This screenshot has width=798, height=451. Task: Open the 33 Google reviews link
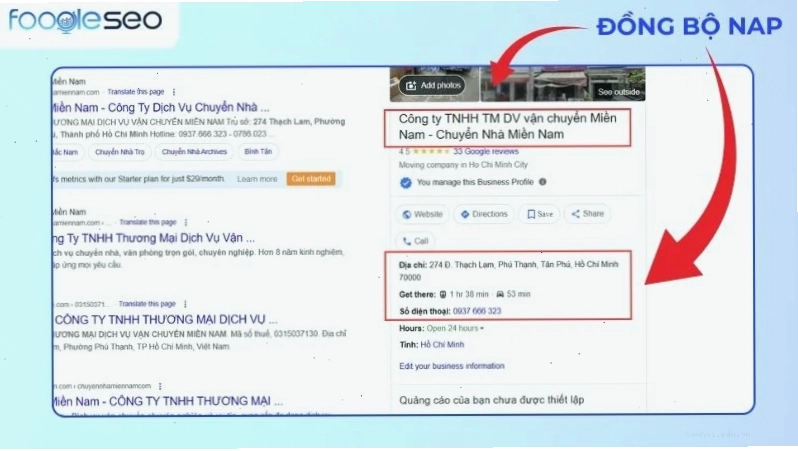(x=486, y=151)
